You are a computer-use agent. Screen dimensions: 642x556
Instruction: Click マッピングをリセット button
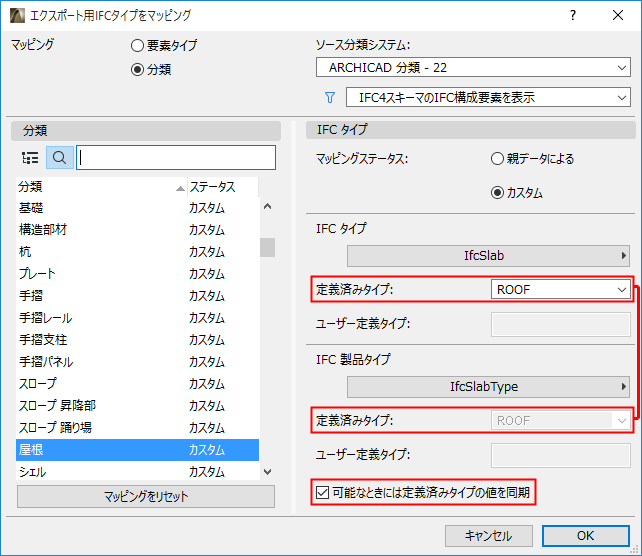(146, 497)
